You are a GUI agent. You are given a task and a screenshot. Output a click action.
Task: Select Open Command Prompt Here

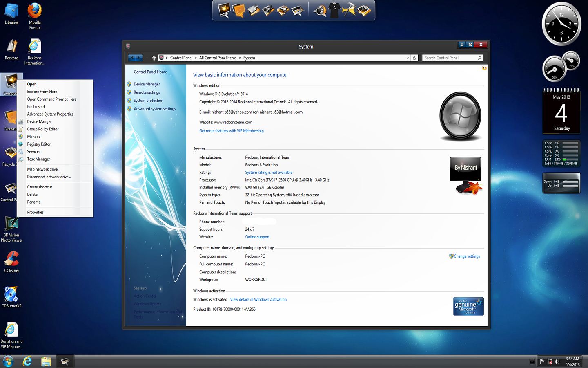pyautogui.click(x=55, y=99)
